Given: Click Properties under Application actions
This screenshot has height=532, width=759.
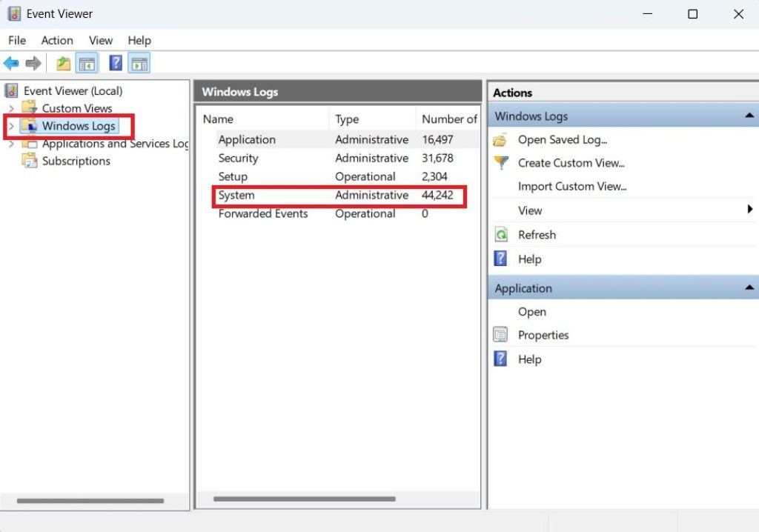Looking at the screenshot, I should (543, 335).
